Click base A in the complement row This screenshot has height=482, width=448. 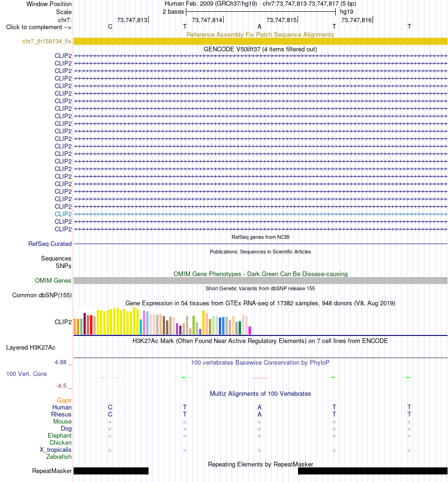point(259,27)
